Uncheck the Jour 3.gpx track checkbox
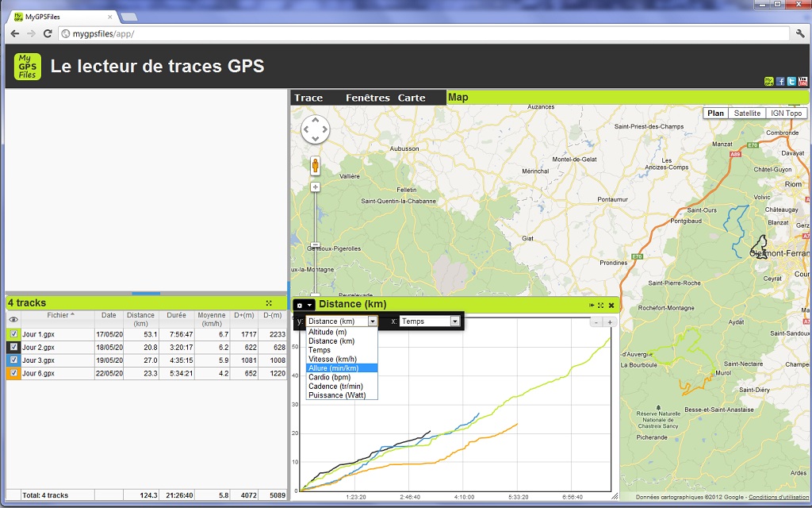This screenshot has width=812, height=508. [14, 360]
